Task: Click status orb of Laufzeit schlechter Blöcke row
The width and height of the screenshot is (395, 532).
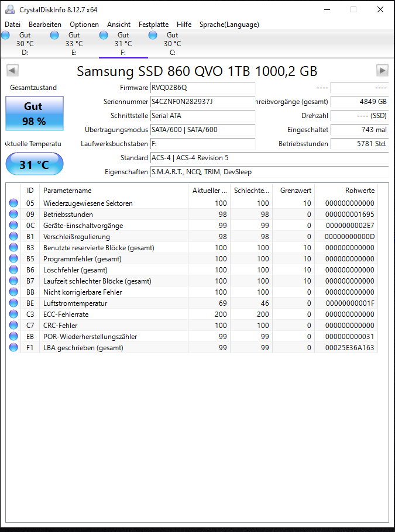Action: click(13, 281)
